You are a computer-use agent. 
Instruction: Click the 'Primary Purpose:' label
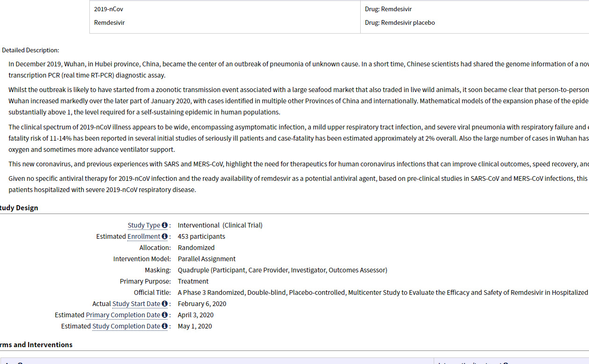[145, 281]
